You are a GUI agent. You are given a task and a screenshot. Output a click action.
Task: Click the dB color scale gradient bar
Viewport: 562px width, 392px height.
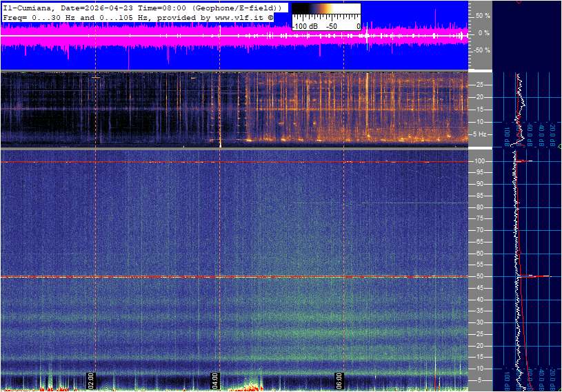(x=325, y=12)
